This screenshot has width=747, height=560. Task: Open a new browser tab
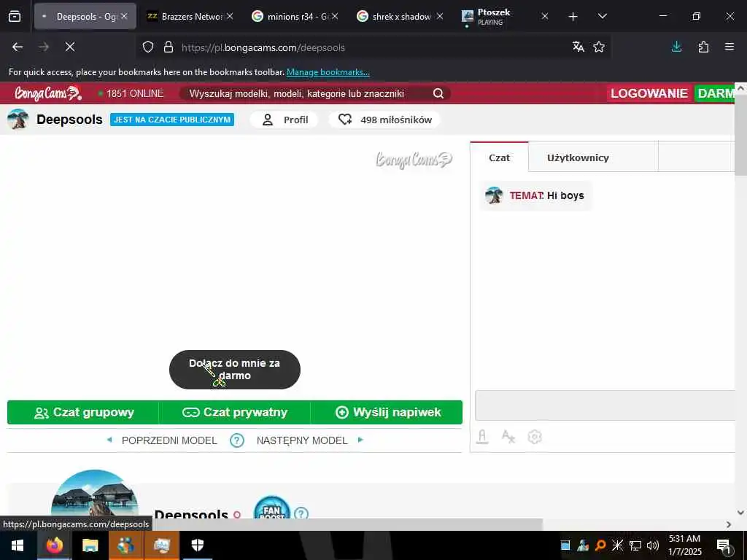pyautogui.click(x=573, y=17)
